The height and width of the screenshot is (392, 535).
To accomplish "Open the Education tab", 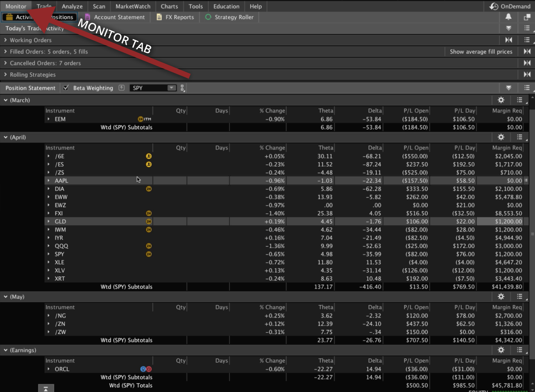I will (x=226, y=6).
